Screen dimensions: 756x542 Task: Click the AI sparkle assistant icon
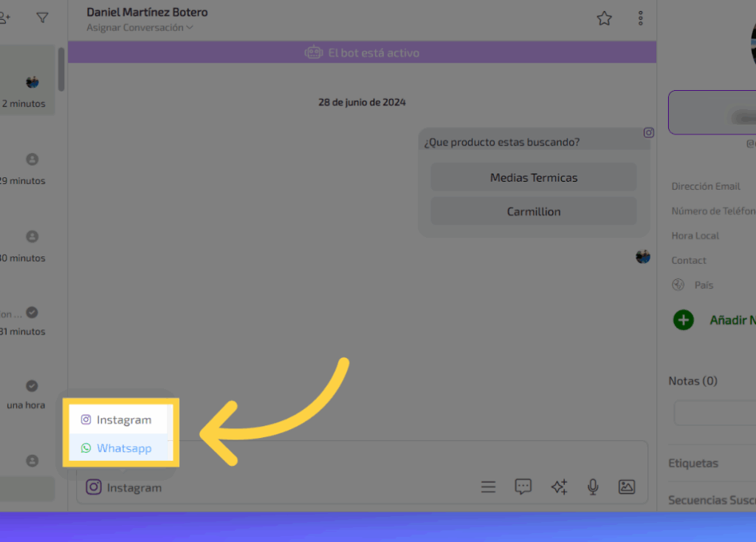[559, 487]
